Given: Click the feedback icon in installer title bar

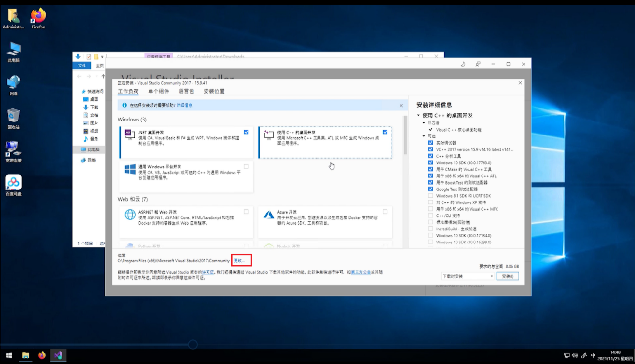Looking at the screenshot, I should coord(478,64).
